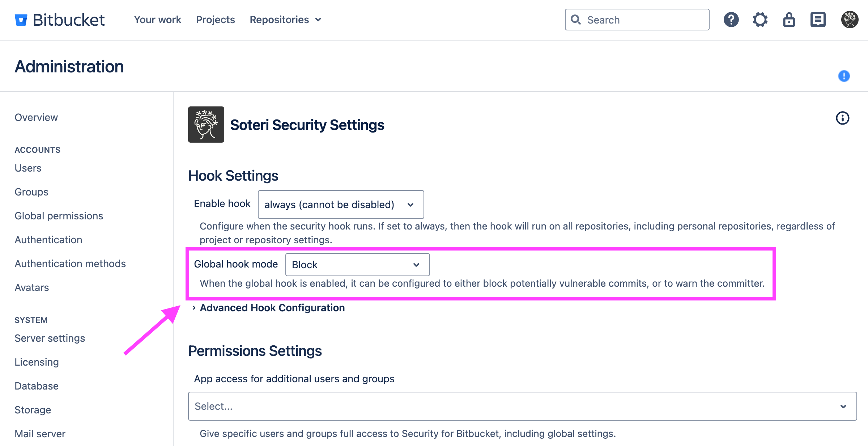The image size is (868, 446).
Task: Open the Global hook mode dropdown
Action: [x=357, y=265]
